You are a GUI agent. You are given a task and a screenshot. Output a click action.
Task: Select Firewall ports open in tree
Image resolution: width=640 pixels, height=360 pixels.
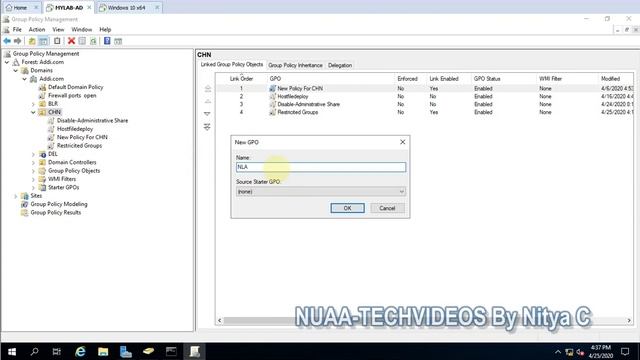pos(72,96)
